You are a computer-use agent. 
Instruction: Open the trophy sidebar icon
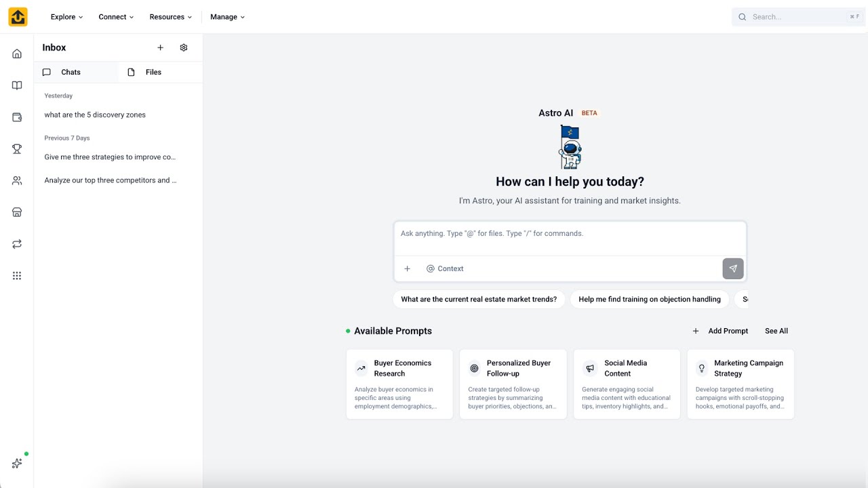point(17,149)
